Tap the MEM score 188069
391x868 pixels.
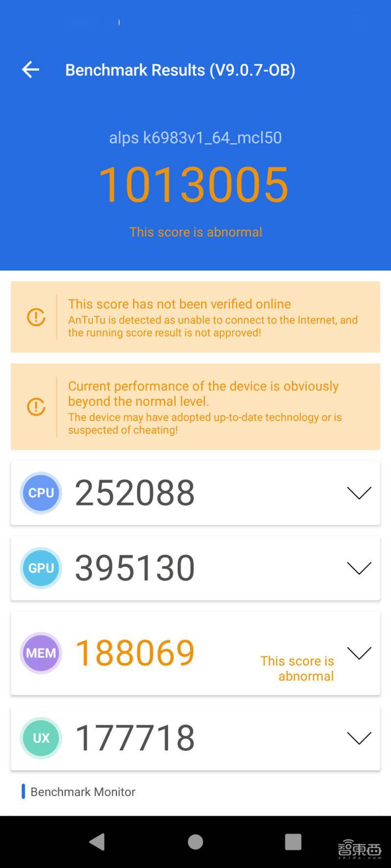point(135,653)
